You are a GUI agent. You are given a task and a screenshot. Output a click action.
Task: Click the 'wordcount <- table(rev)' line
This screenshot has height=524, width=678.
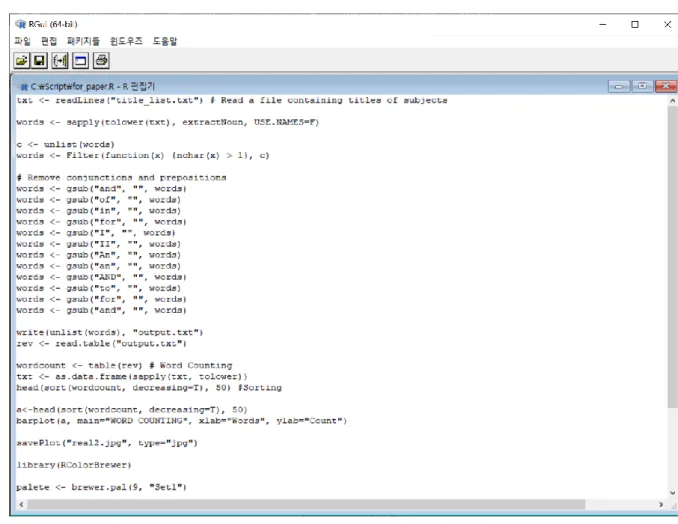pos(124,366)
